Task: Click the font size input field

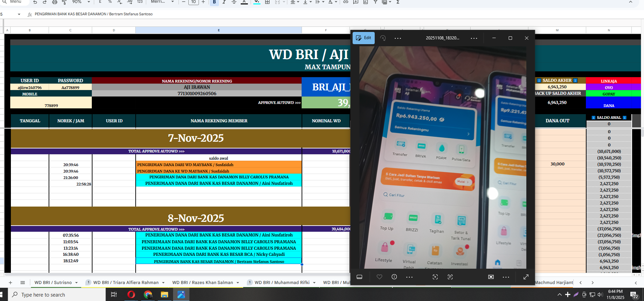Action: point(193,2)
